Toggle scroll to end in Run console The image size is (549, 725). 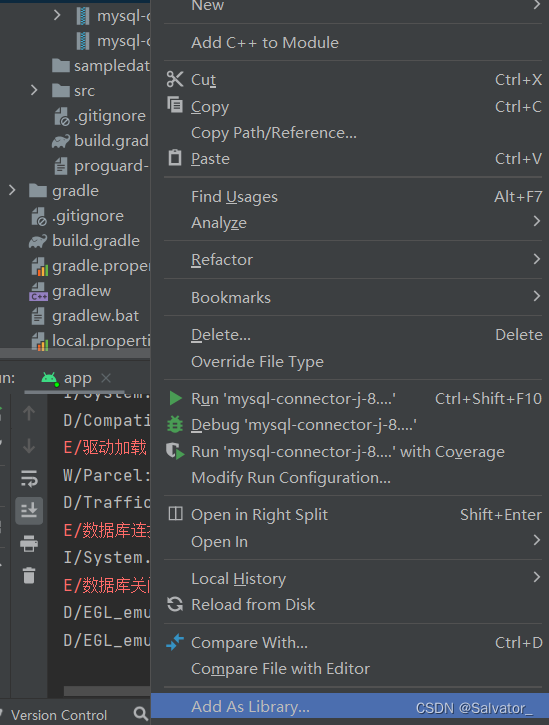coord(29,511)
